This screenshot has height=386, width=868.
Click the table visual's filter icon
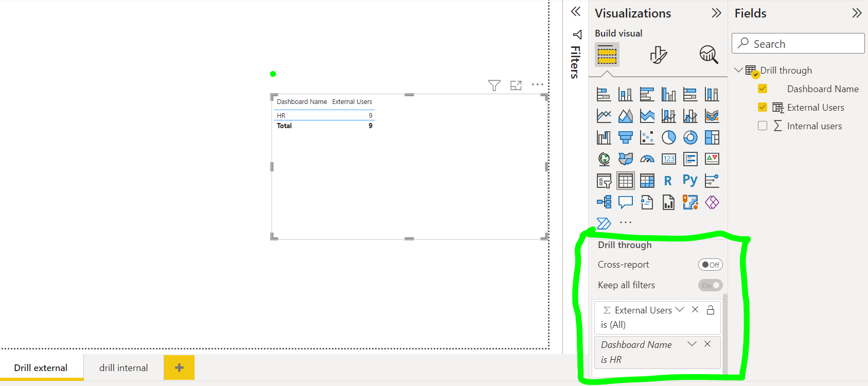pyautogui.click(x=494, y=85)
